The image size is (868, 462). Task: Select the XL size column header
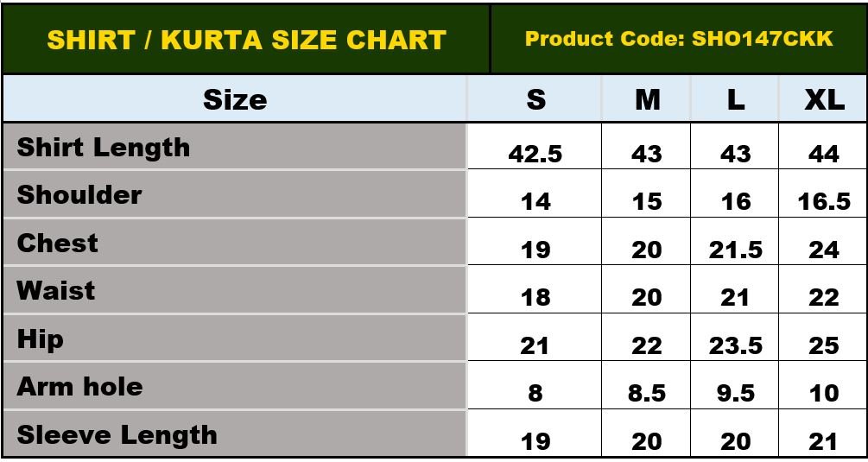pos(824,100)
